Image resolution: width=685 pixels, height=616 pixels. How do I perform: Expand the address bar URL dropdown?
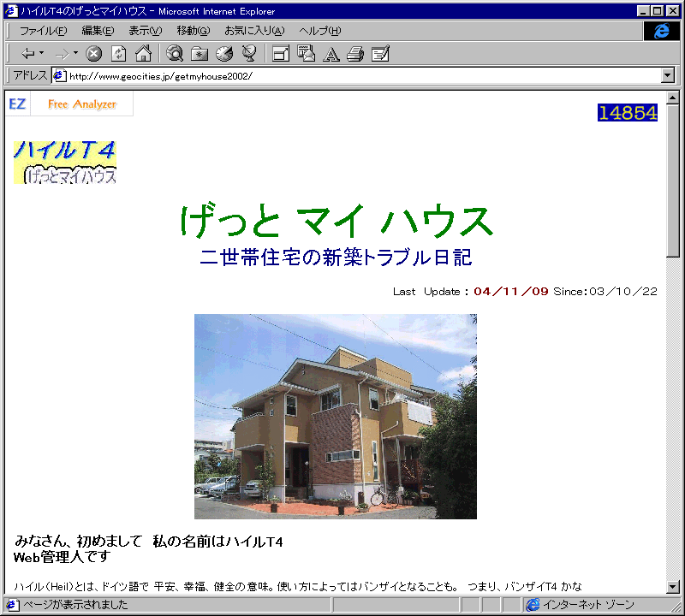[668, 75]
